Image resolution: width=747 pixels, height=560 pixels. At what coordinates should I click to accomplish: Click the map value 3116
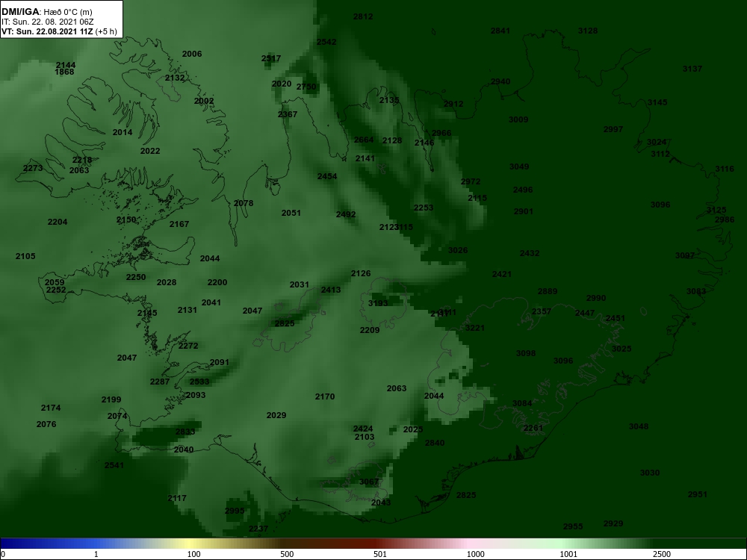point(725,169)
